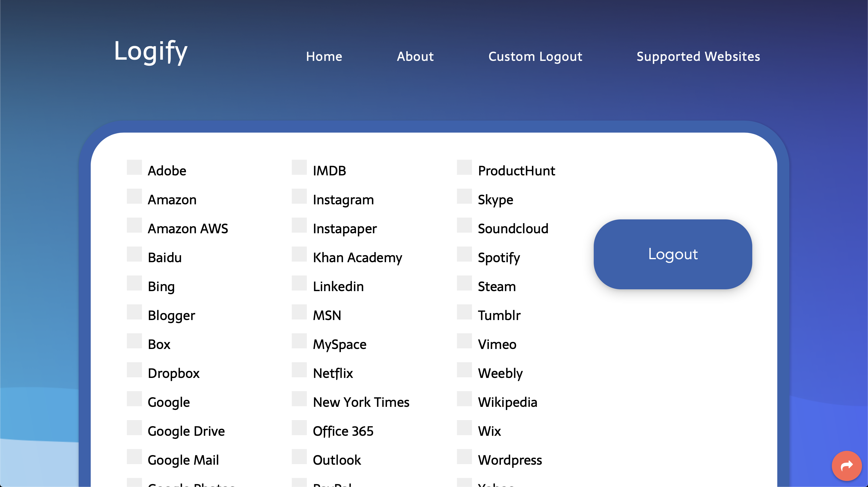Tick the Box checkbox

pyautogui.click(x=134, y=341)
